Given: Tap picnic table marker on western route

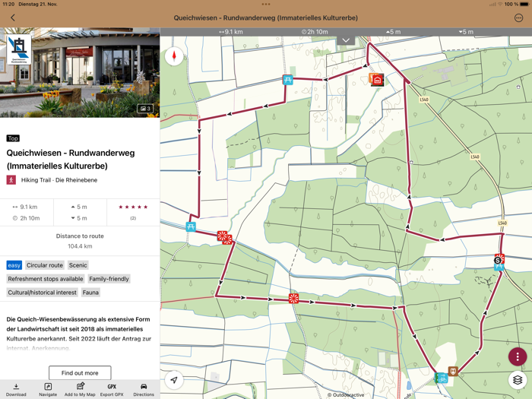Looking at the screenshot, I should [191, 226].
